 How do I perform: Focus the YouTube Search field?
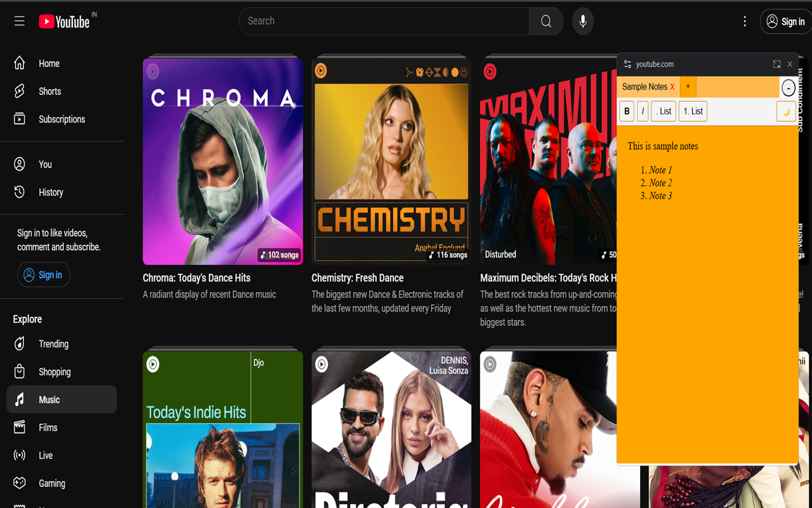[x=384, y=21]
